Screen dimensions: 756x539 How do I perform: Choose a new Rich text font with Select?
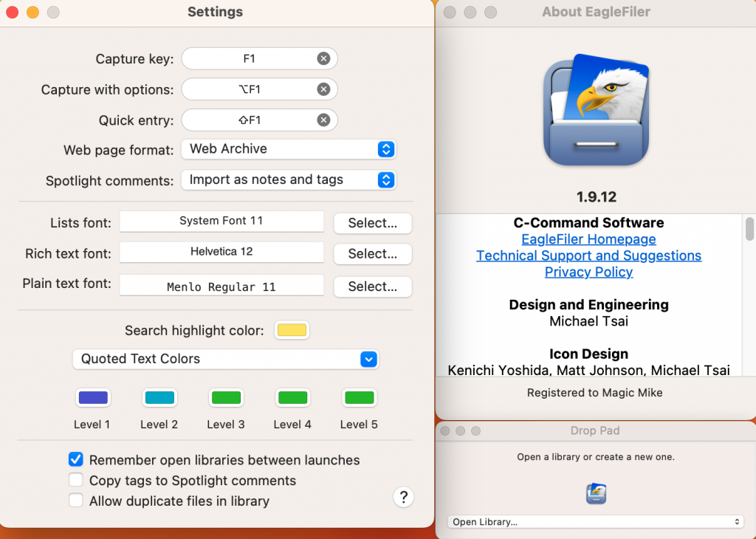click(372, 254)
